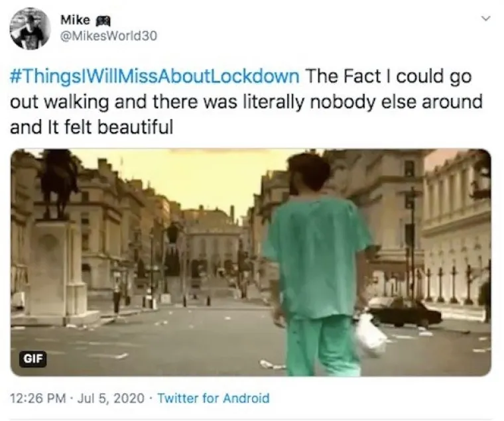Click the columned white building in the GIF
Image resolution: width=504 pixels, height=421 pixels.
click(456, 231)
